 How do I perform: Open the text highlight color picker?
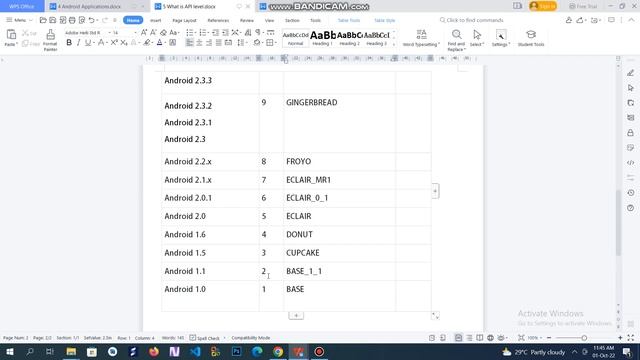pos(152,42)
